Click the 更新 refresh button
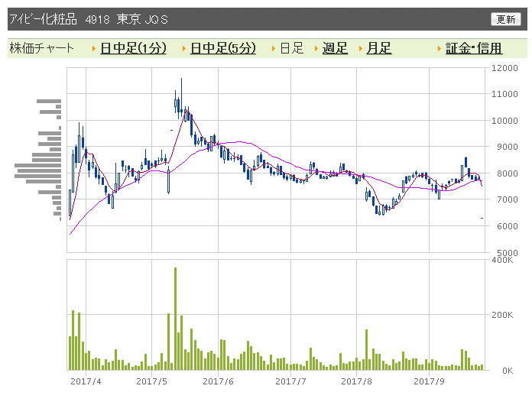This screenshot has height=402, width=532. pos(505,19)
